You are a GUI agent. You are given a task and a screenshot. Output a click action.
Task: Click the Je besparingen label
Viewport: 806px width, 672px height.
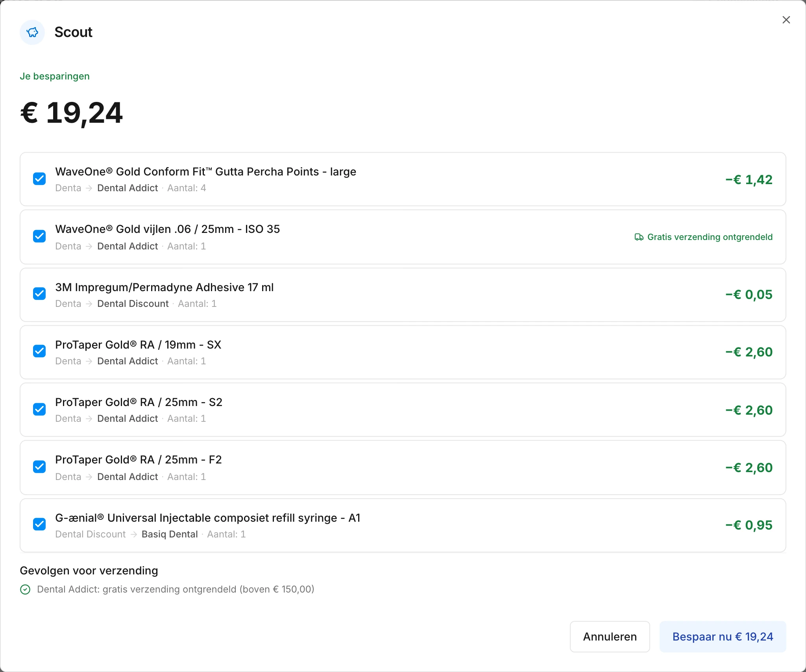click(55, 76)
